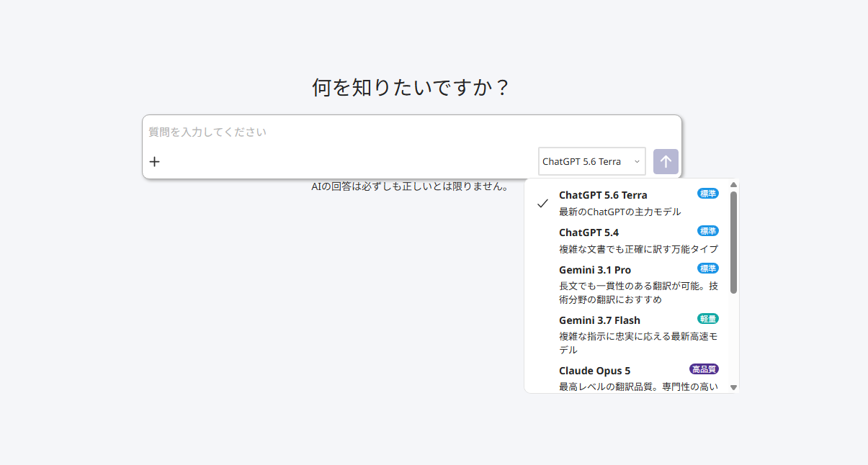
Task: Click the 軽量 badge on Gemini 3.7 Flash
Action: click(x=708, y=319)
